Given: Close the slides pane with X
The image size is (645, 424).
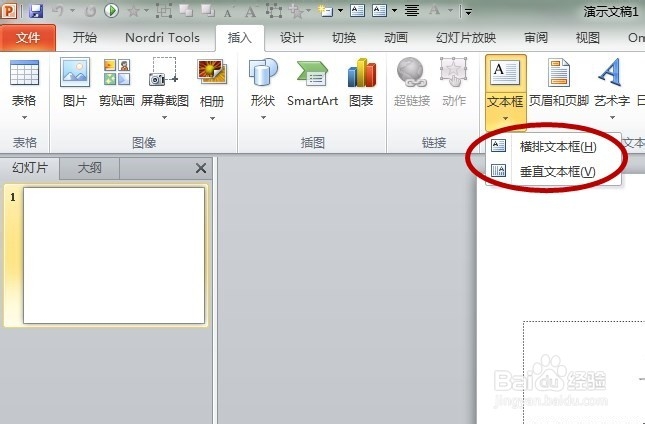Looking at the screenshot, I should [201, 168].
